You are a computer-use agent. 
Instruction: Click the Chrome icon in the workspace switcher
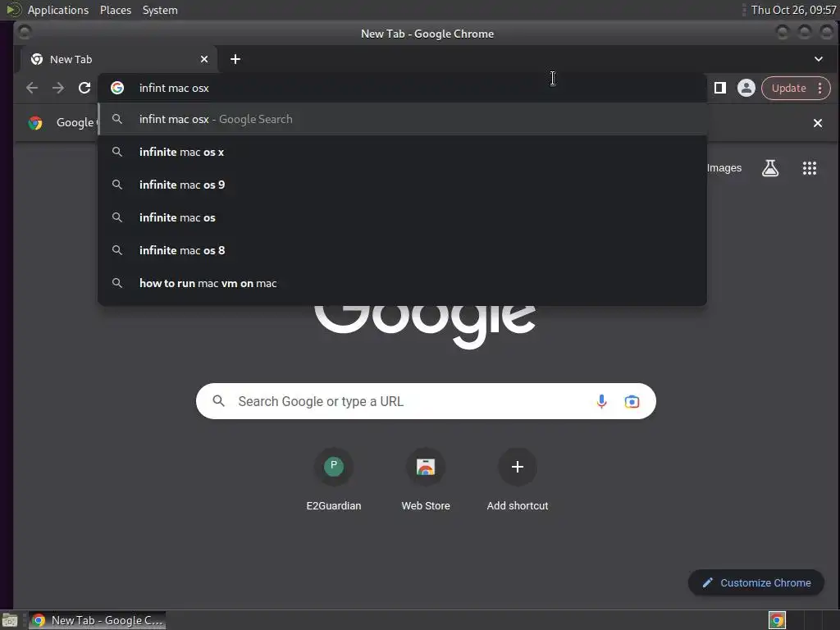pyautogui.click(x=777, y=620)
